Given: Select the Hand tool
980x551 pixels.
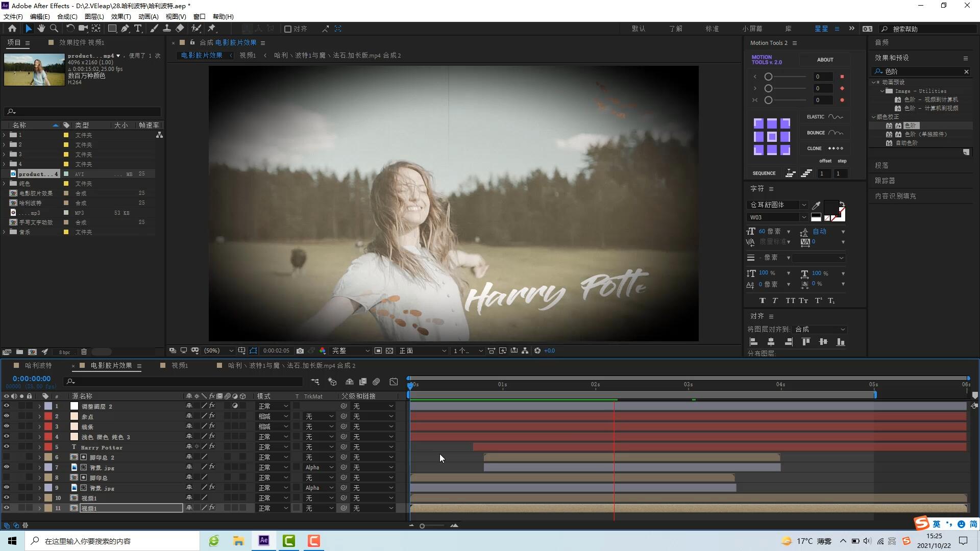Looking at the screenshot, I should point(41,29).
